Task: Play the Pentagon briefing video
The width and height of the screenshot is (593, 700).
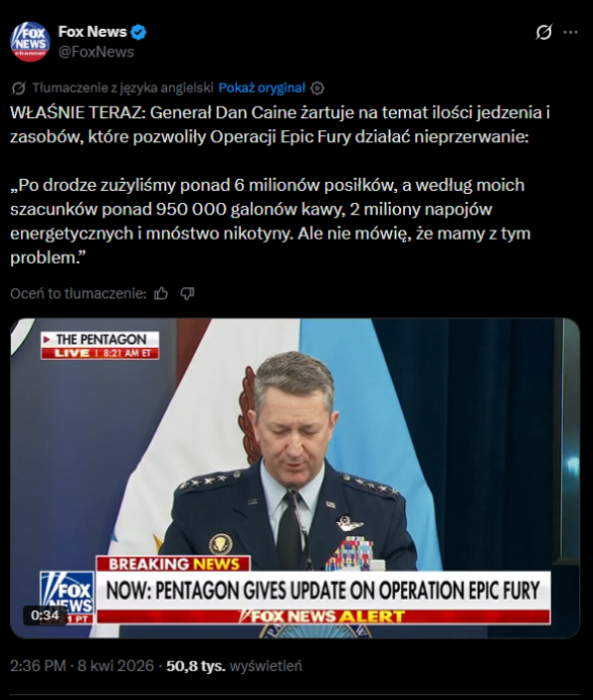Action: tap(295, 478)
